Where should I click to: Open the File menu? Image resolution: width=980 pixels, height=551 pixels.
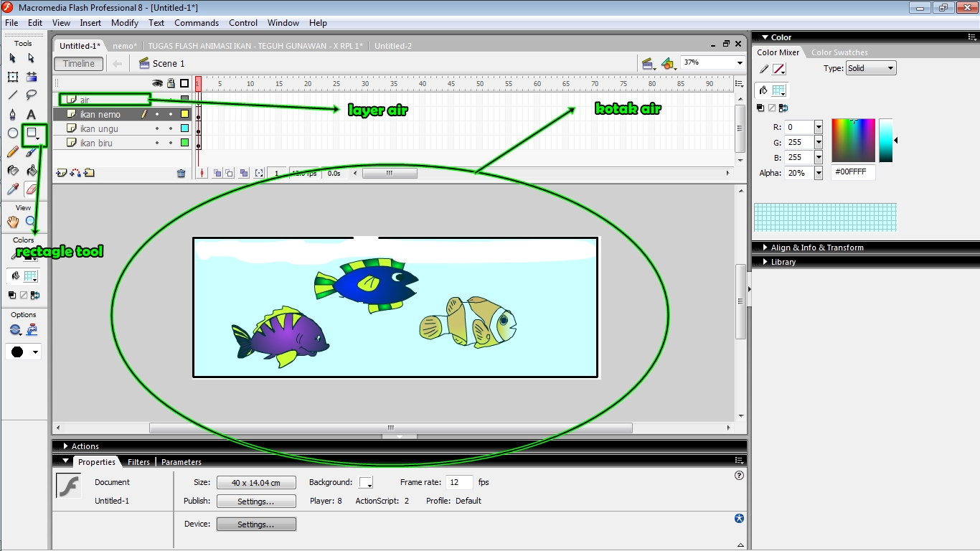point(11,23)
